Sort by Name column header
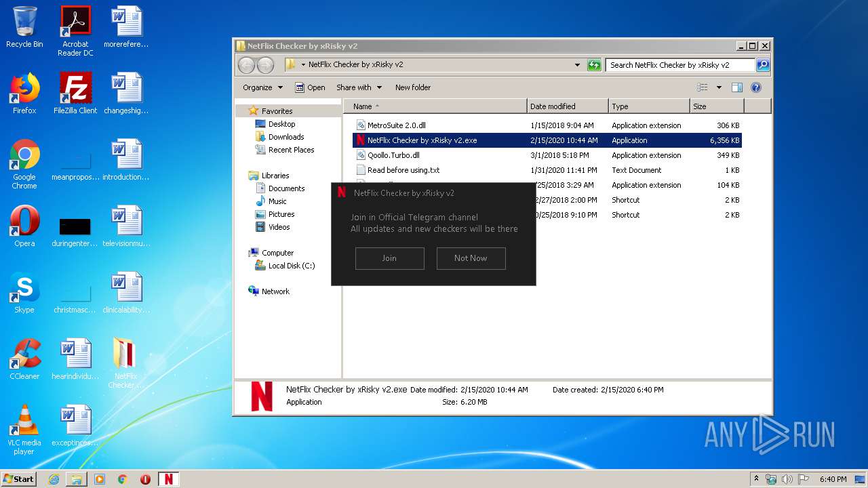 pos(435,106)
